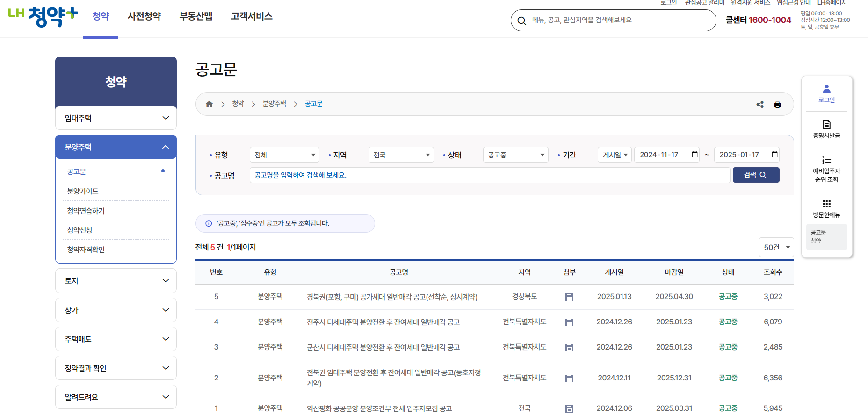Click view count 6,079
The width and height of the screenshot is (868, 415).
[x=773, y=322]
